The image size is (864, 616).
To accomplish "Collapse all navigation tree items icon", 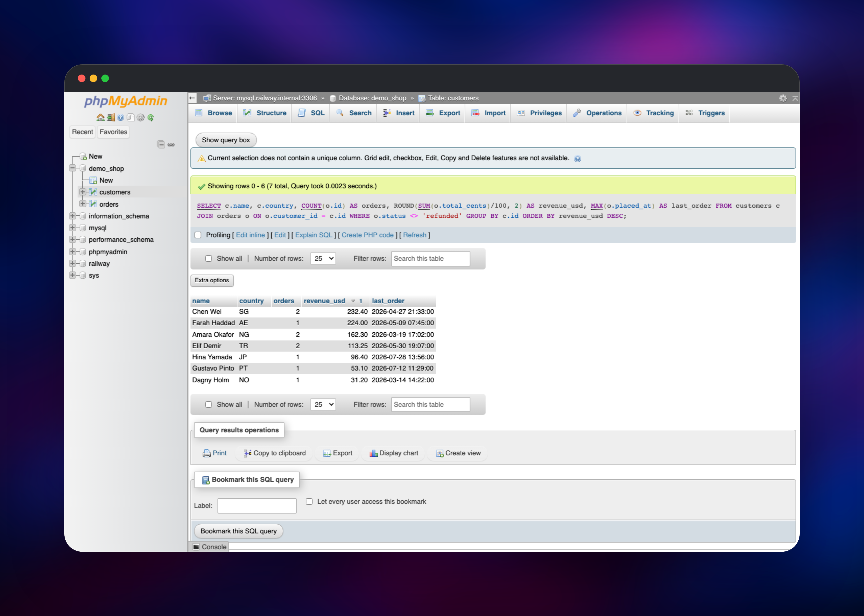I will (161, 144).
